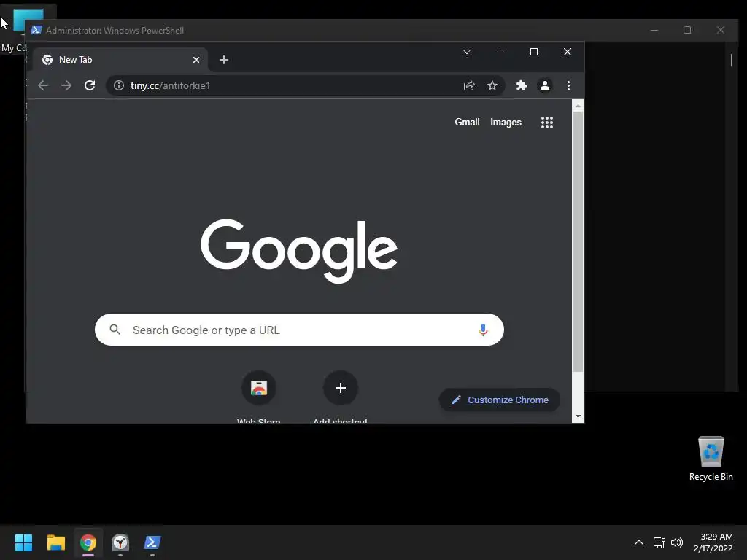Select the New Tab tab
The width and height of the screenshot is (747, 560).
120,60
